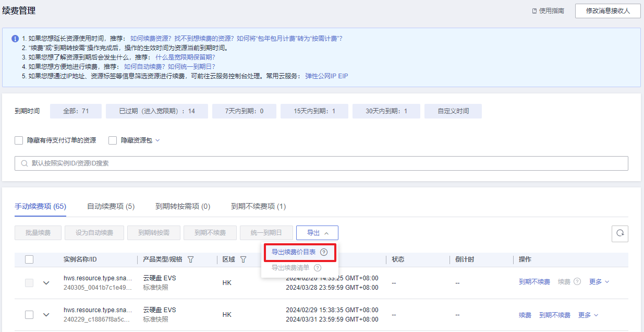Image resolution: width=644 pixels, height=332 pixels.
Task: Click the 使用指南 document icon
Action: pyautogui.click(x=534, y=11)
